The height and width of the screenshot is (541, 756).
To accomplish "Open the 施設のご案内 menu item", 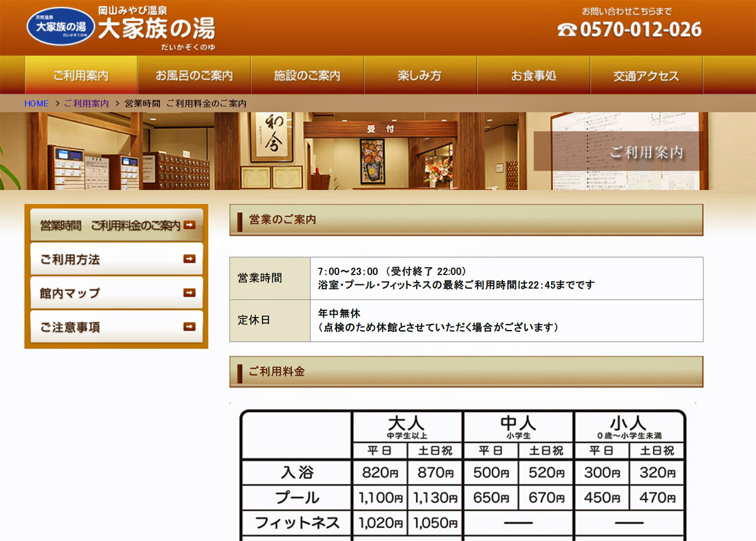I will (307, 75).
